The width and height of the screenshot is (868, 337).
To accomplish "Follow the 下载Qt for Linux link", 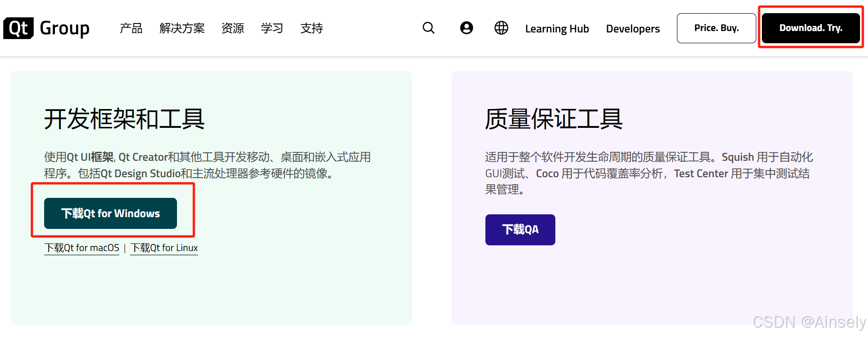I will pos(164,248).
